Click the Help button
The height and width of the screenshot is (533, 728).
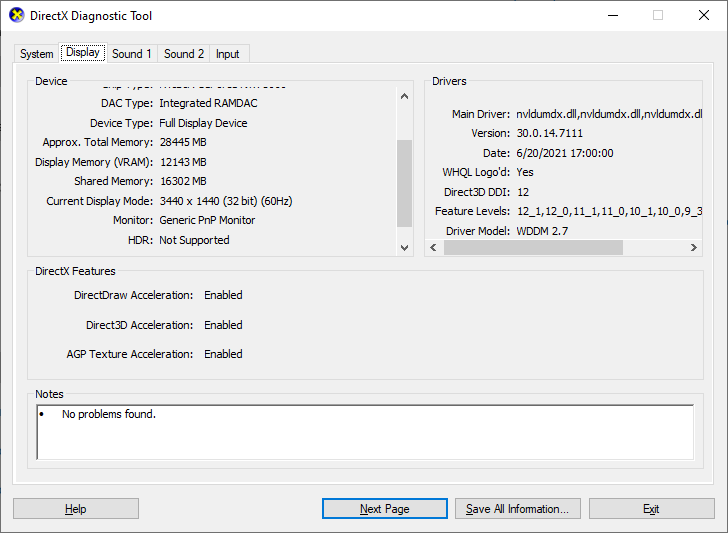[76, 509]
